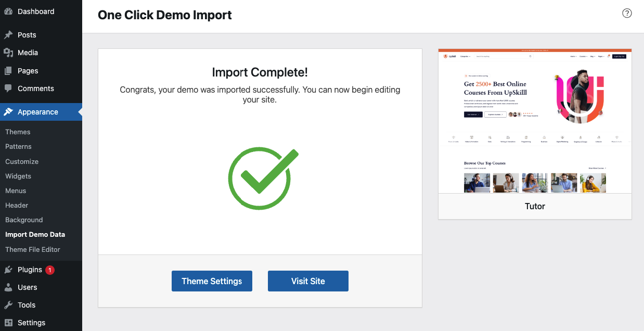Click the Plugins plug icon
Screen dimensions: 644x331
[x=8, y=270]
